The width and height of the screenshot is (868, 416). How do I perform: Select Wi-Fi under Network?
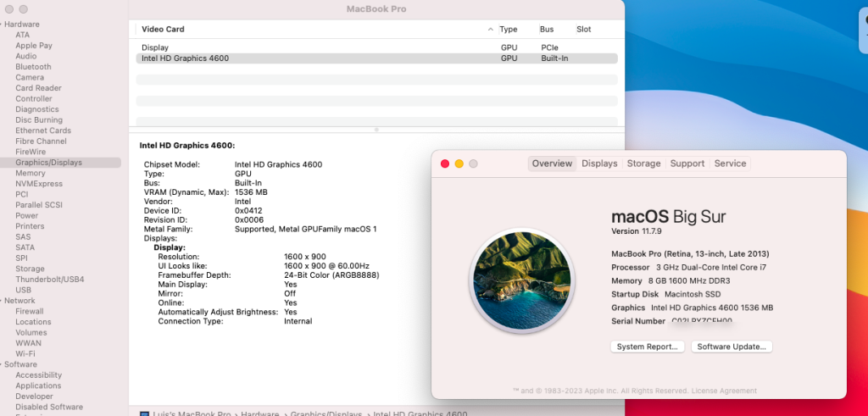26,354
